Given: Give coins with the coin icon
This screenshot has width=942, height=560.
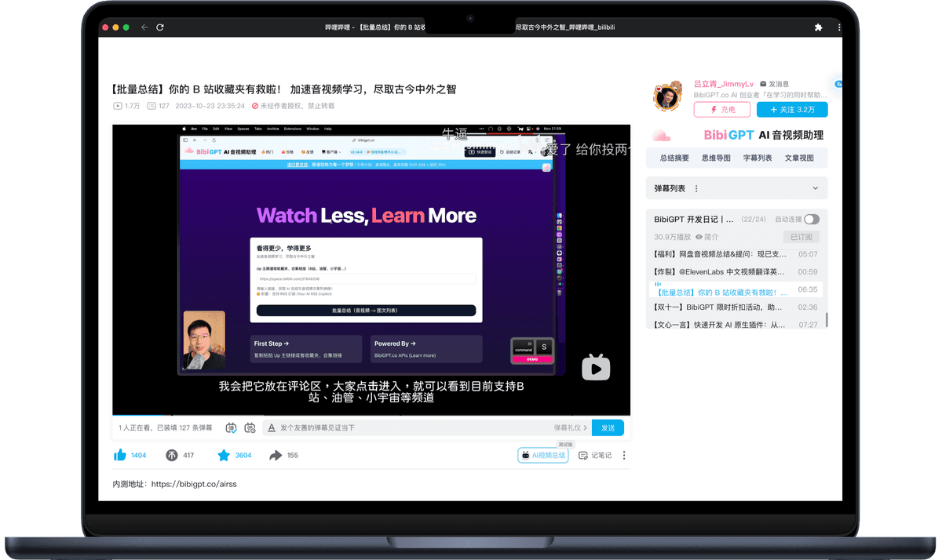Looking at the screenshot, I should click(172, 455).
